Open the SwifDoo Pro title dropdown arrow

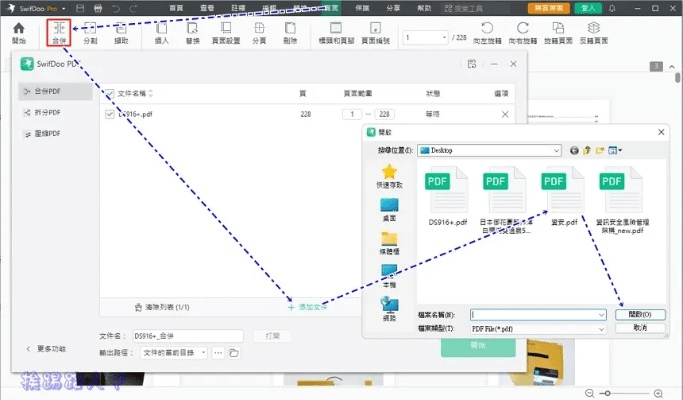[x=64, y=9]
